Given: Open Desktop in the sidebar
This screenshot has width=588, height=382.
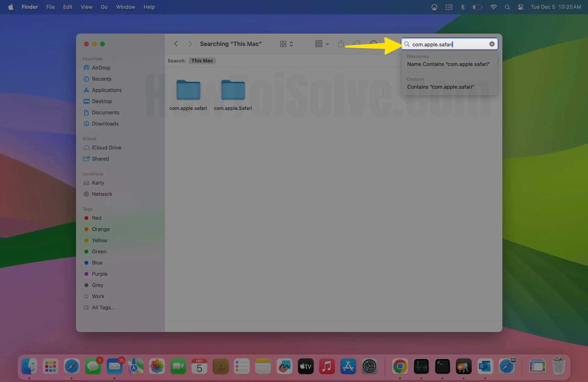Looking at the screenshot, I should [x=98, y=101].
